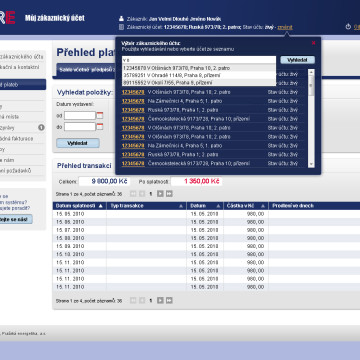Click the customer person icon beside 'Zákazník'

coord(121,19)
